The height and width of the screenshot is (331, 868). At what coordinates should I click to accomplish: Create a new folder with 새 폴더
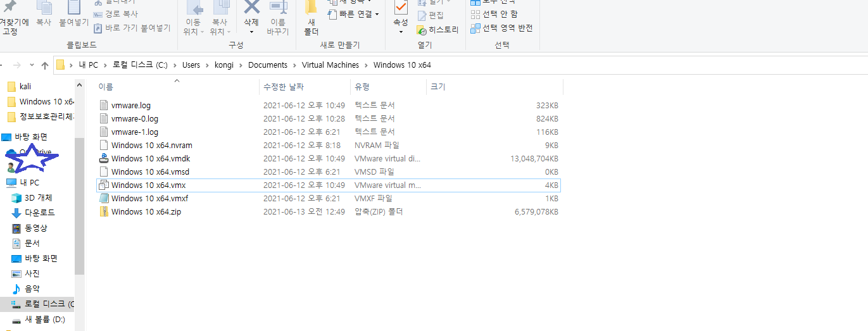[x=311, y=18]
